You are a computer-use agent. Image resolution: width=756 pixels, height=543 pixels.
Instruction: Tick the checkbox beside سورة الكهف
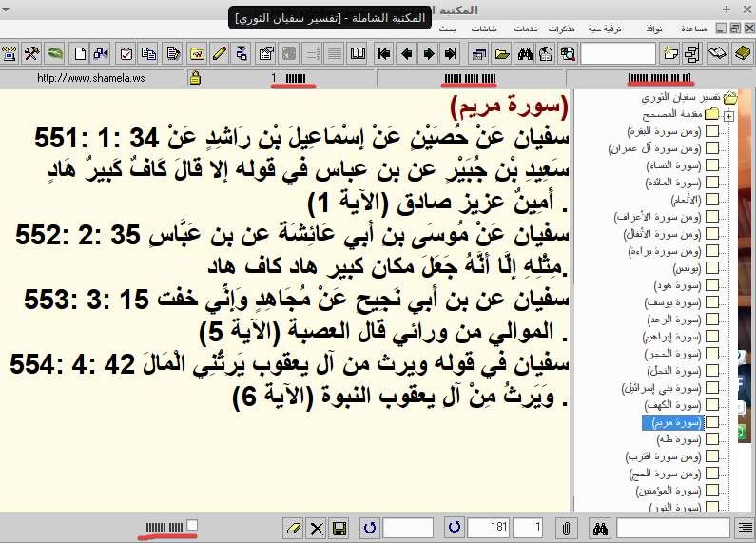(711, 405)
